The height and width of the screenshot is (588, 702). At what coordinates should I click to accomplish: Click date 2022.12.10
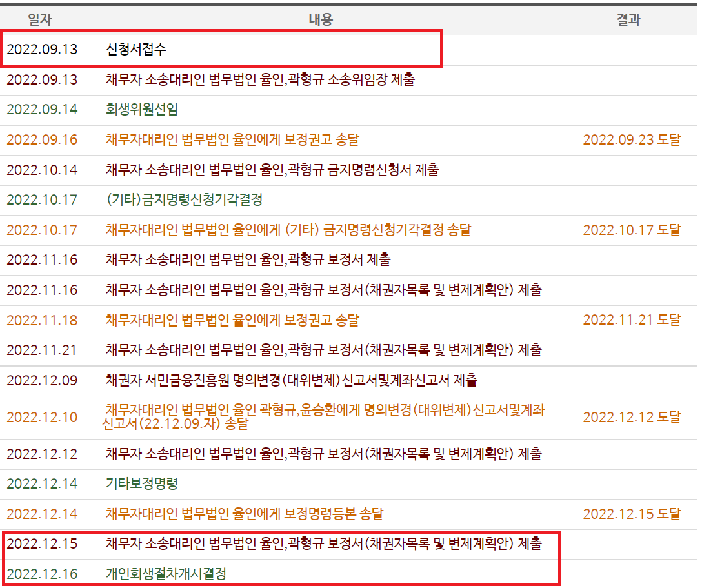click(42, 417)
